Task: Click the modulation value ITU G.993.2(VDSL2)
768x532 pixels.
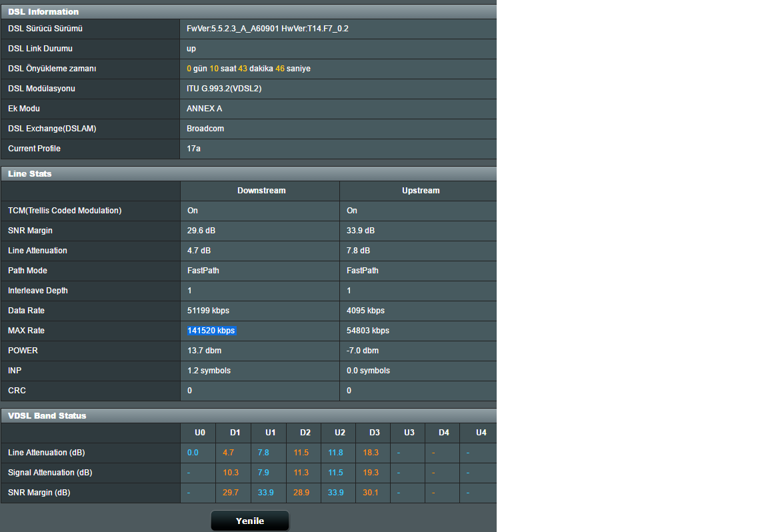Action: [224, 89]
